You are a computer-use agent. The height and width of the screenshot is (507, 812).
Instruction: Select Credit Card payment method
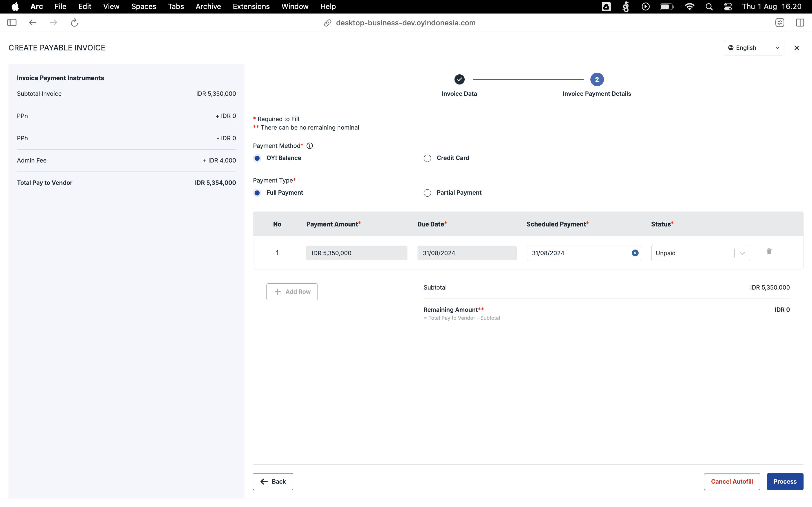pos(427,158)
